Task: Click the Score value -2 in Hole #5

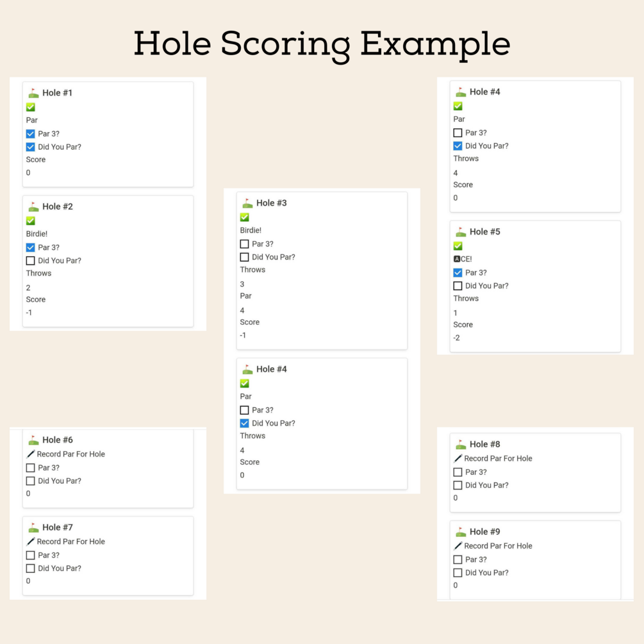Action: click(x=456, y=338)
